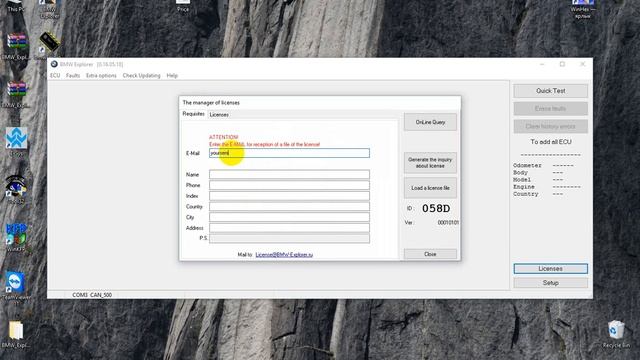This screenshot has height=360, width=640.
Task: Switch to the Requisites tab
Action: tap(193, 114)
